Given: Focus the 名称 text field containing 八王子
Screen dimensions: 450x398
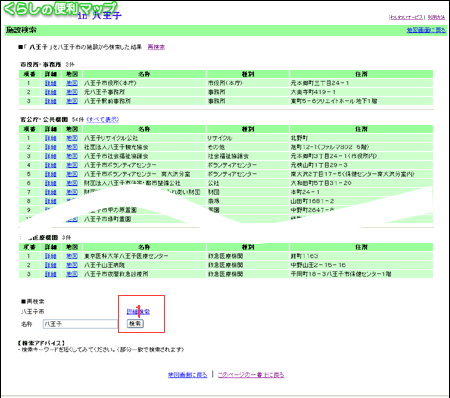Looking at the screenshot, I should point(80,324).
